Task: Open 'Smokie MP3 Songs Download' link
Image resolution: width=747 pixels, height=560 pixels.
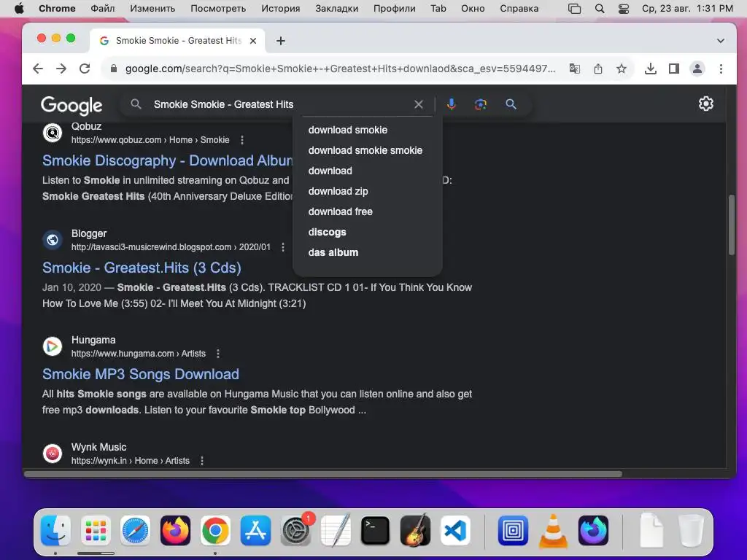Action: (x=141, y=374)
